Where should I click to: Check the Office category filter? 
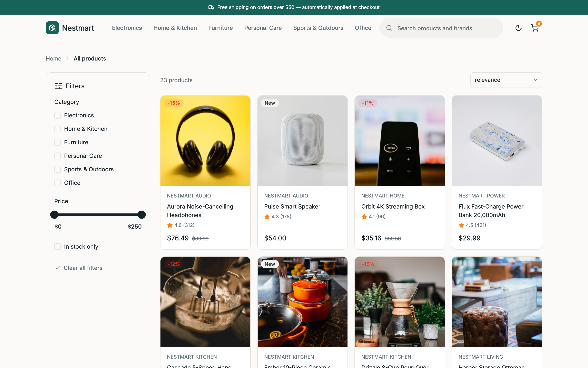point(58,183)
